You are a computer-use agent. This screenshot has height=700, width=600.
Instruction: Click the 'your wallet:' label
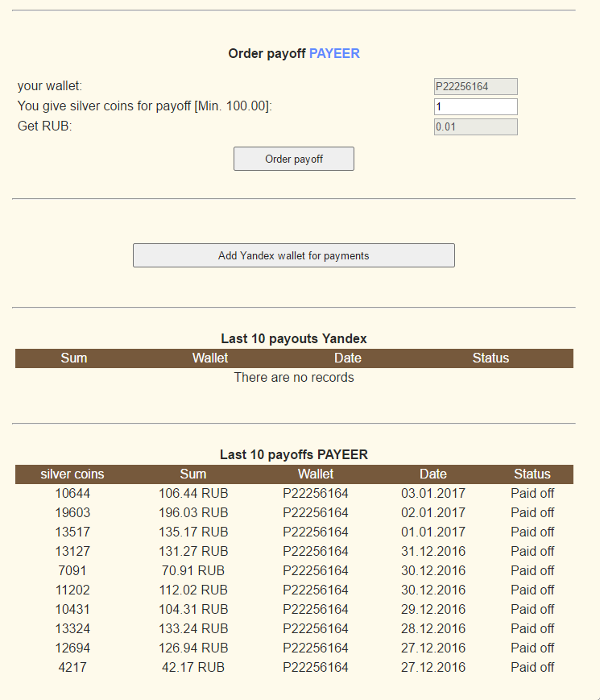click(50, 85)
